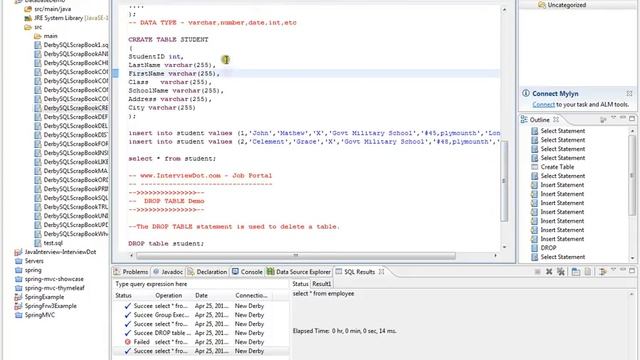The height and width of the screenshot is (360, 640).
Task: Select the Succee DROP table history row
Action: tap(200, 333)
